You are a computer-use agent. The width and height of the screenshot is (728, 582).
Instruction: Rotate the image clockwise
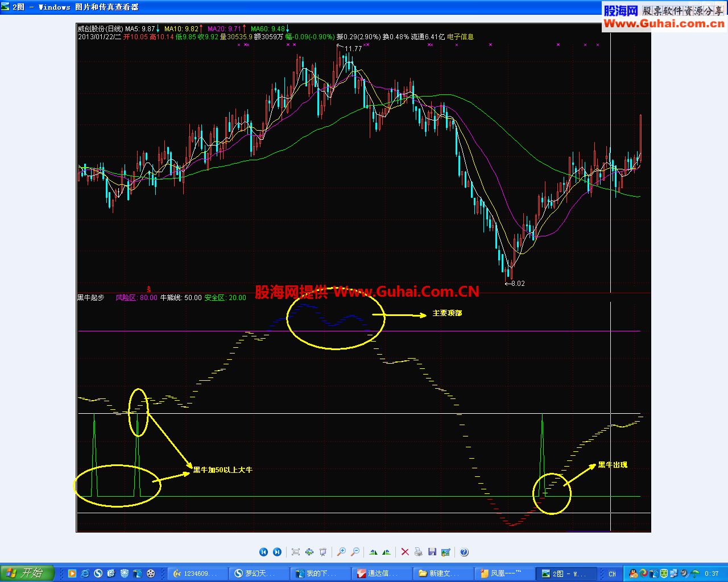pos(373,552)
